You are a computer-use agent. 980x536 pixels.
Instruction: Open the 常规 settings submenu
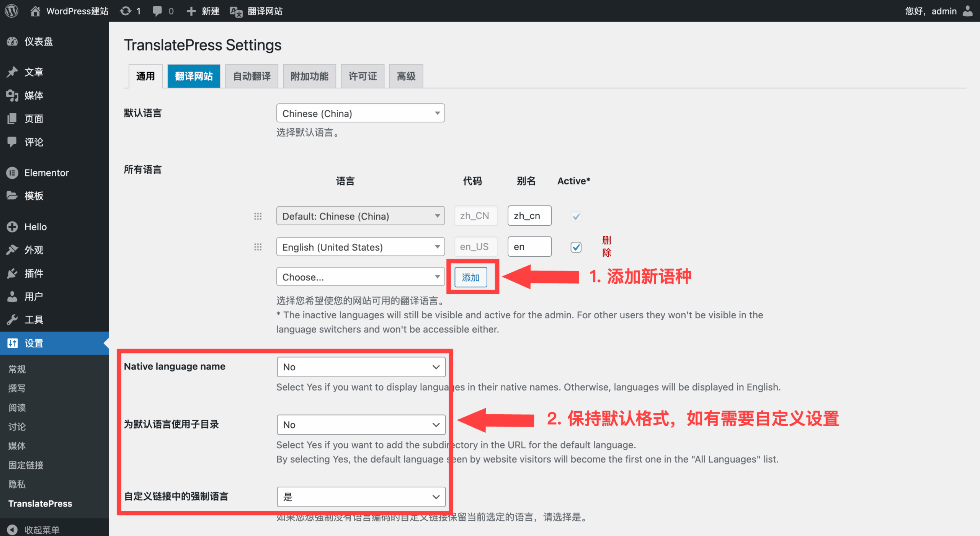17,369
